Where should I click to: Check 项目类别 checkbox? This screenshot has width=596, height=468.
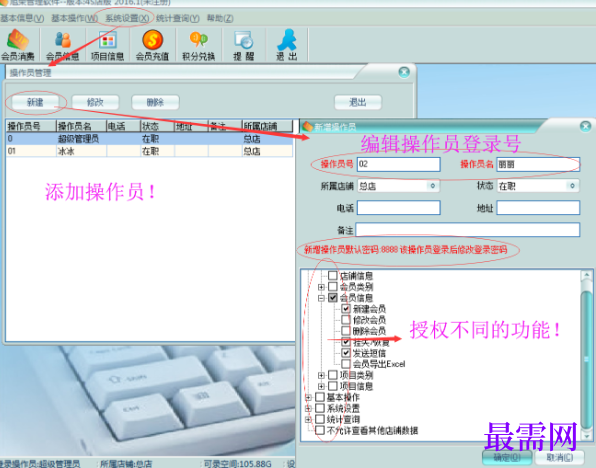coord(333,375)
